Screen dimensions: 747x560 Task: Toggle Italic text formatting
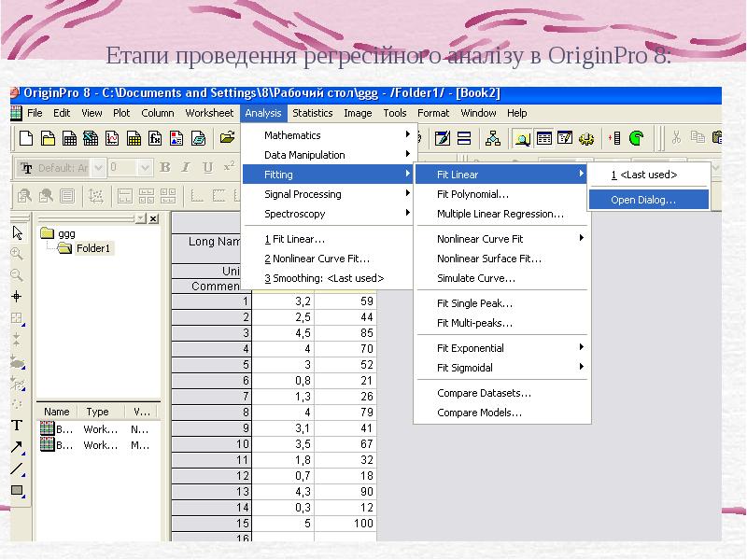pos(186,168)
